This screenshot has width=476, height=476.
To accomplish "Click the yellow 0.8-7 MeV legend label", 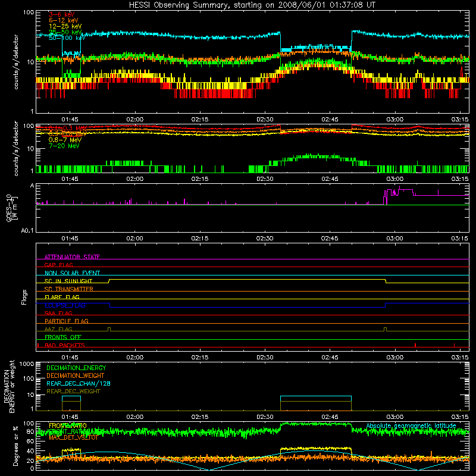I will pyautogui.click(x=65, y=140).
